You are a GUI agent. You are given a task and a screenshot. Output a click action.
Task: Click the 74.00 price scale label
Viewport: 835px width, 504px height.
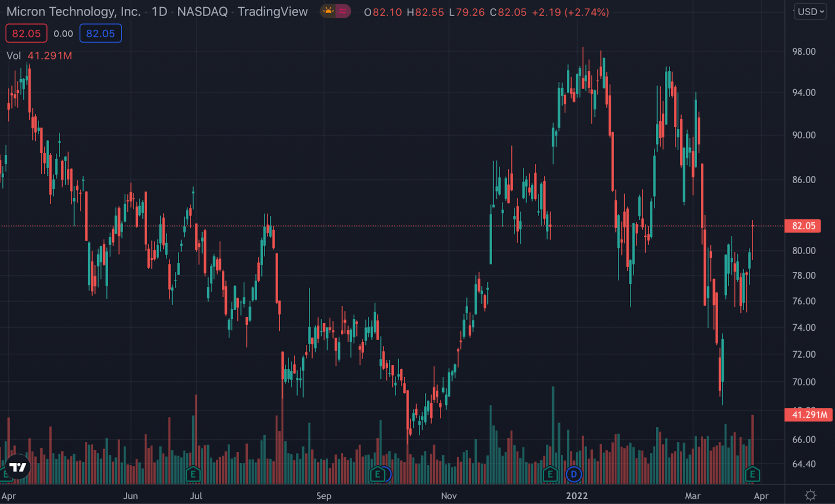tap(804, 328)
